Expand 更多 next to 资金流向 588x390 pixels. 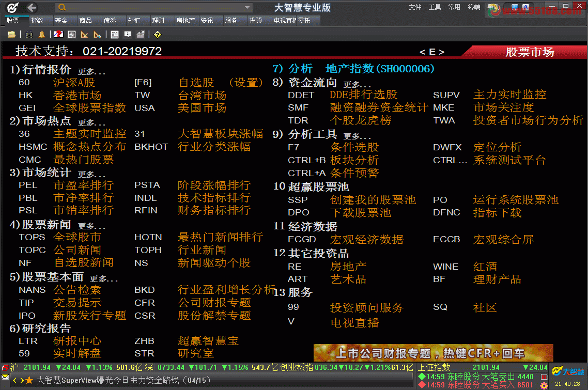pyautogui.click(x=358, y=85)
